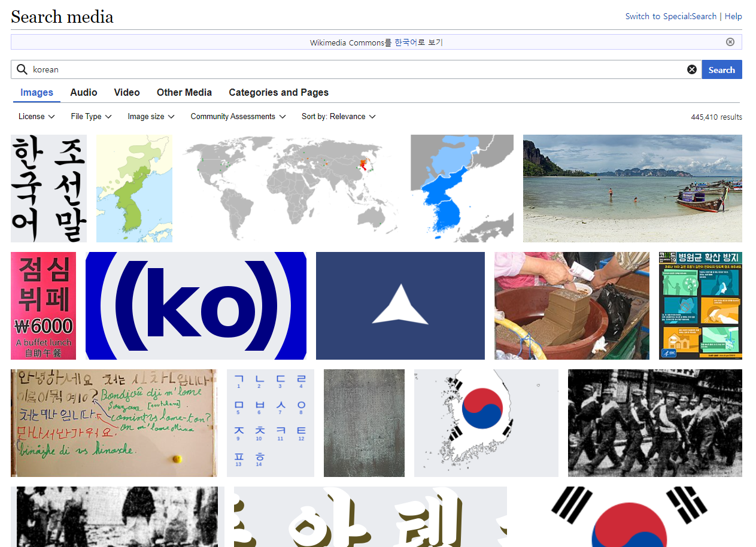Screen dimensions: 756x547
Task: Open the South Korean flag image
Action: [629, 516]
